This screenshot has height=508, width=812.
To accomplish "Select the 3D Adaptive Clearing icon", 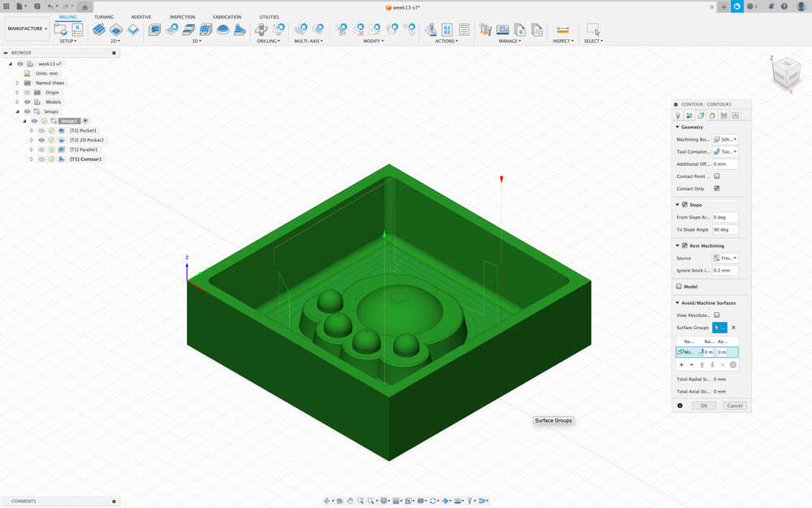I will pyautogui.click(x=154, y=29).
